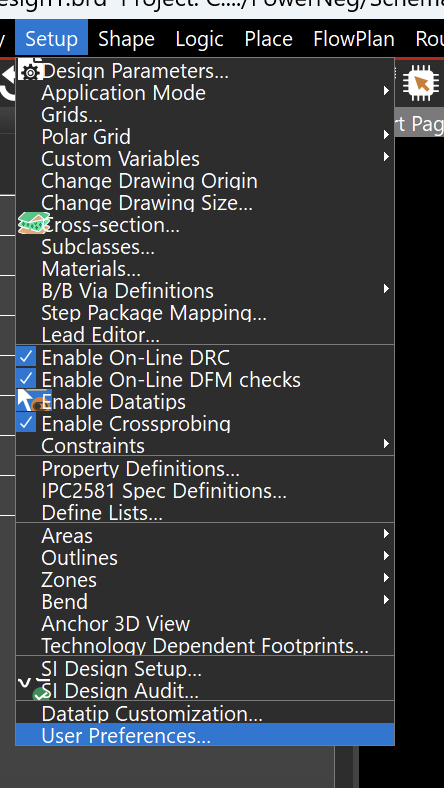This screenshot has height=788, width=444.
Task: Select User Preferences menu entry
Action: (x=205, y=735)
